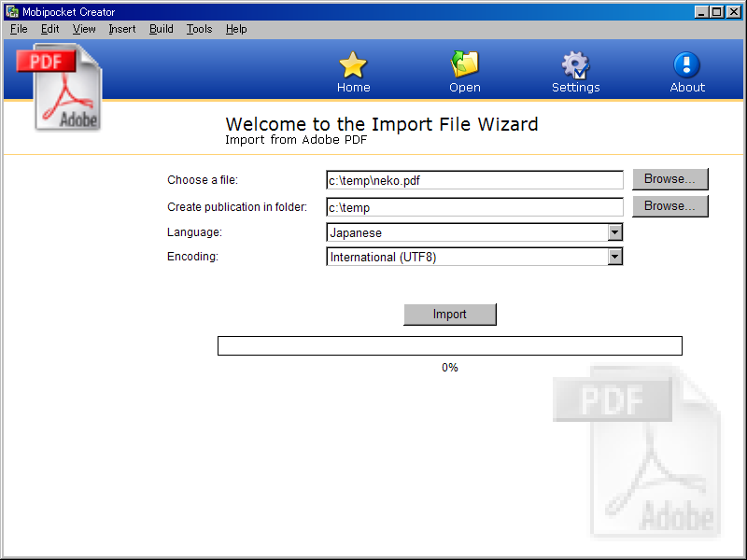Click the About exclamation icon
Image resolution: width=747 pixels, height=560 pixels.
click(687, 64)
